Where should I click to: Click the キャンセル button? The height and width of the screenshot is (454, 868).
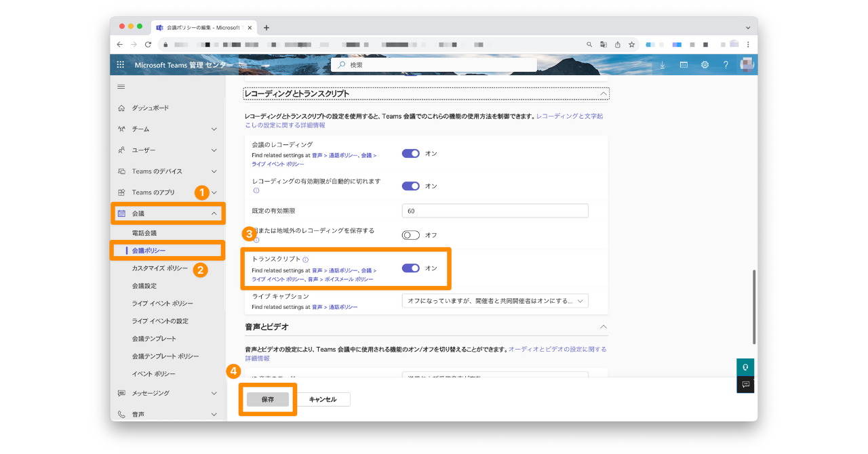tap(323, 400)
